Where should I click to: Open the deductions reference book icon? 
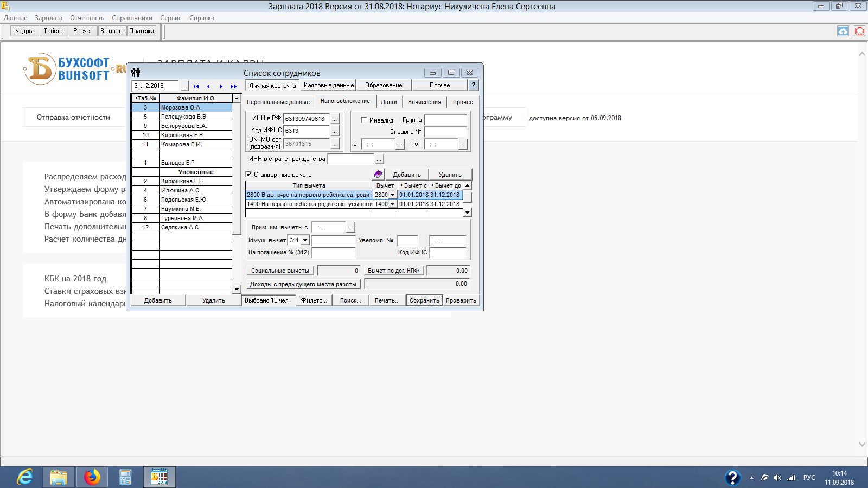pyautogui.click(x=378, y=174)
